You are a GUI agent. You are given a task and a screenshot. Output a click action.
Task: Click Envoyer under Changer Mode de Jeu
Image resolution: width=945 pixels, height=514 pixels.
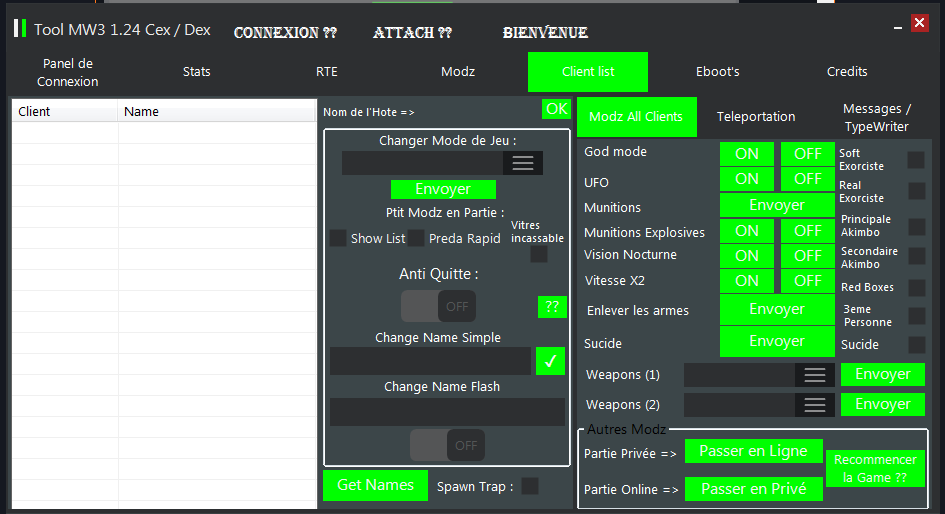point(443,189)
